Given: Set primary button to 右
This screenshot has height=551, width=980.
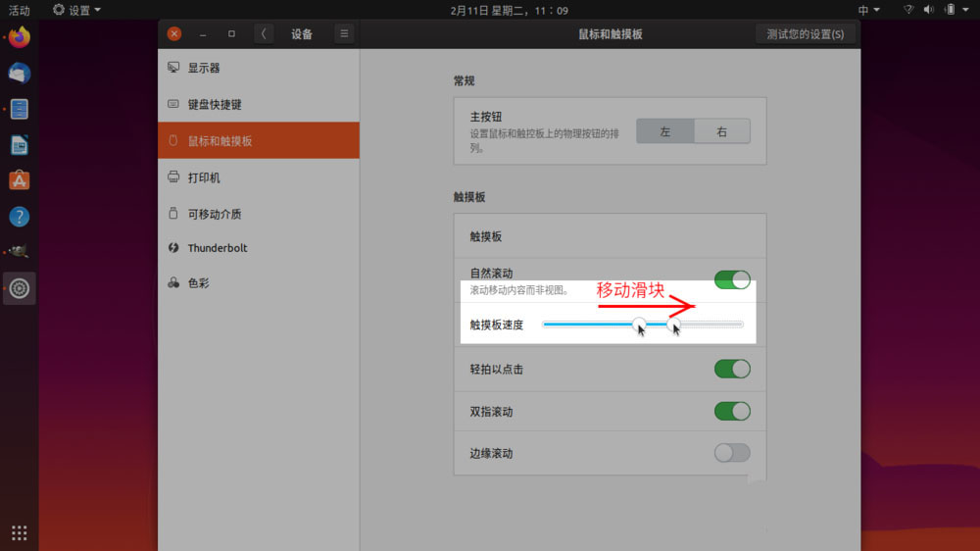Looking at the screenshot, I should pyautogui.click(x=722, y=131).
